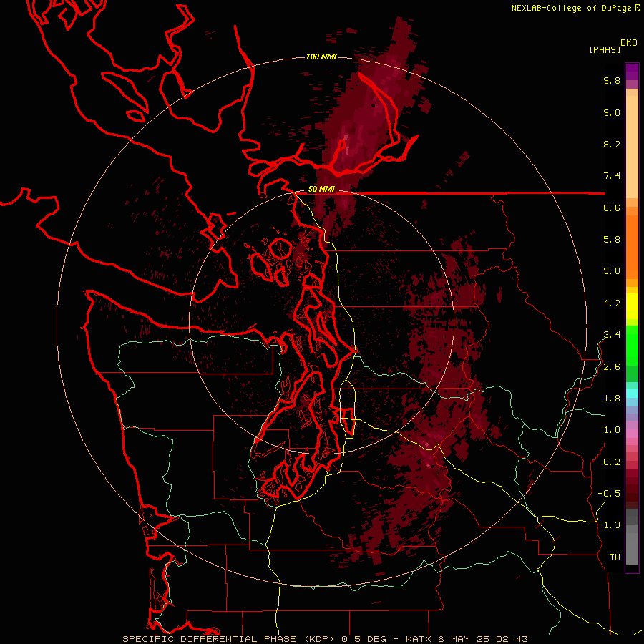
Task: Click the 0.2 scale value
Action: point(612,462)
